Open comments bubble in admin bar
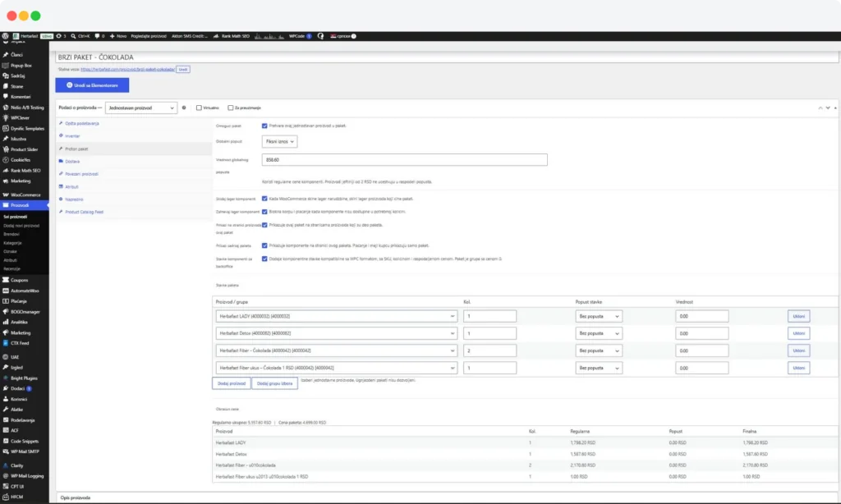The height and width of the screenshot is (504, 841). coord(97,36)
